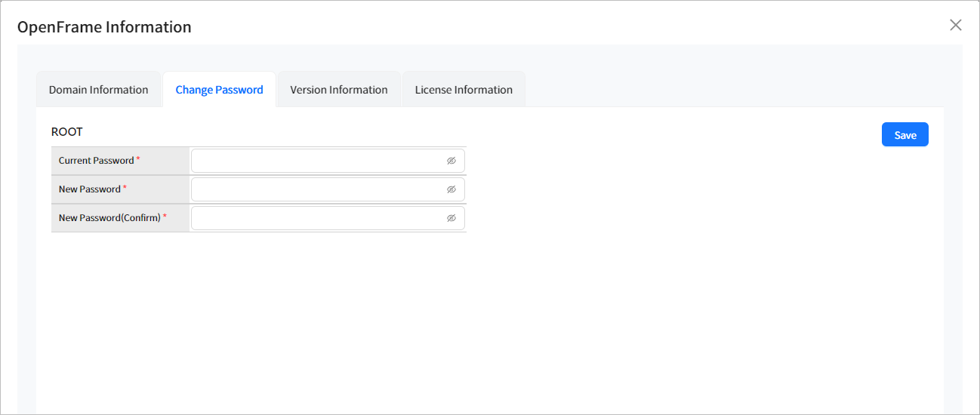The image size is (980, 415).
Task: Open the Version Information tab
Action: (339, 90)
